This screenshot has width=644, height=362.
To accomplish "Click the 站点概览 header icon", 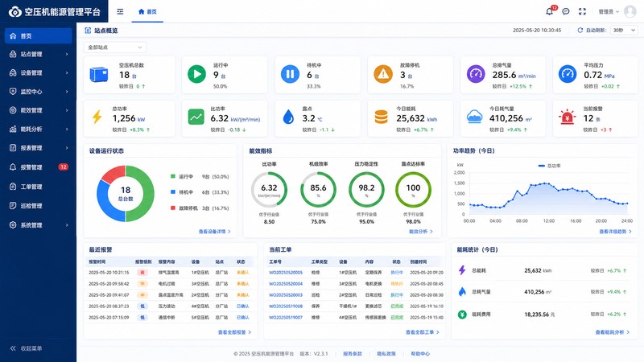I will pyautogui.click(x=88, y=31).
